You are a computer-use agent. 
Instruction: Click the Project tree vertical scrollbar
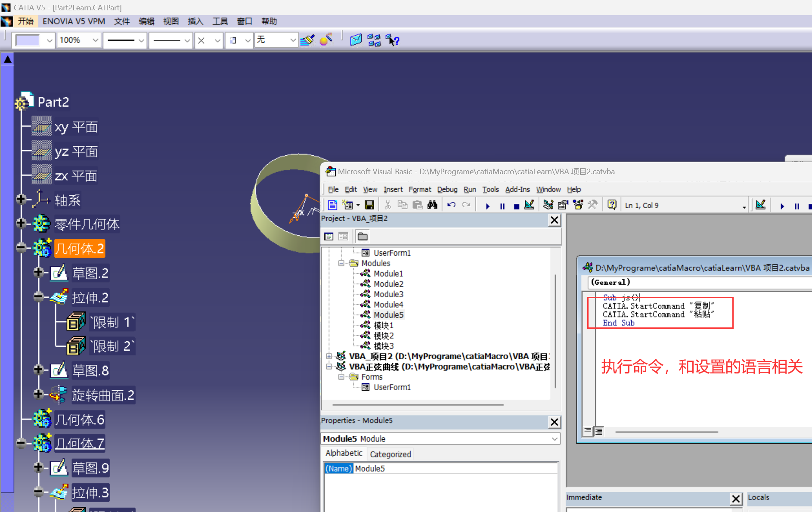tap(555, 331)
